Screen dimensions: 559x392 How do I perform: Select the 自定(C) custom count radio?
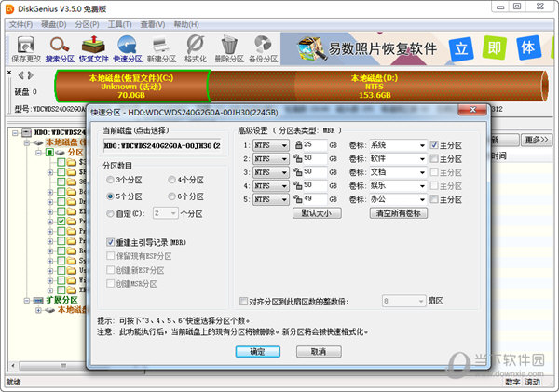[126, 214]
